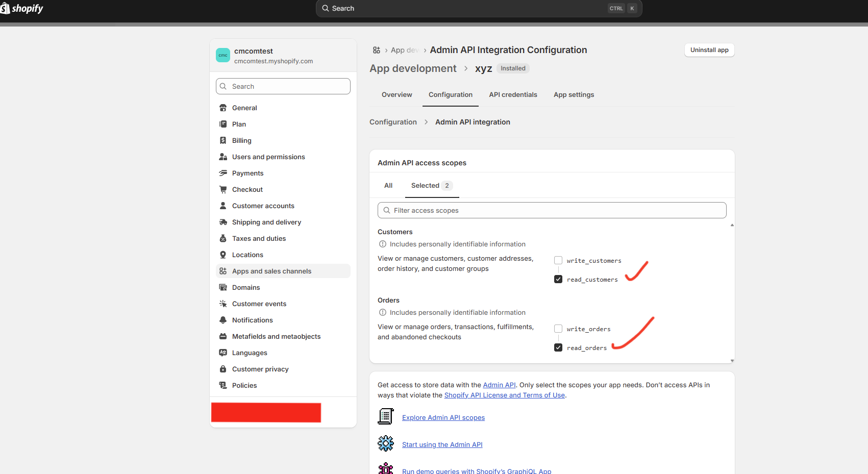Switch to the App settings tab

coord(574,94)
